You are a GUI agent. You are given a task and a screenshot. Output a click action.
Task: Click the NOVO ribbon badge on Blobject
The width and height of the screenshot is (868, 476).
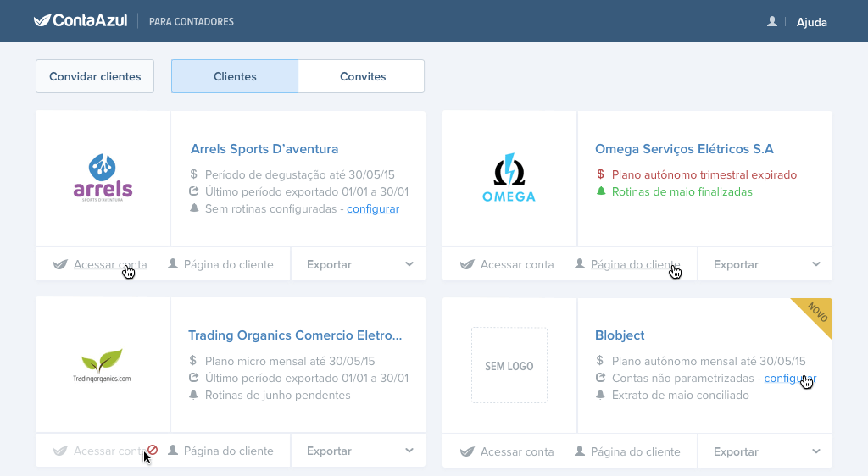click(x=816, y=312)
